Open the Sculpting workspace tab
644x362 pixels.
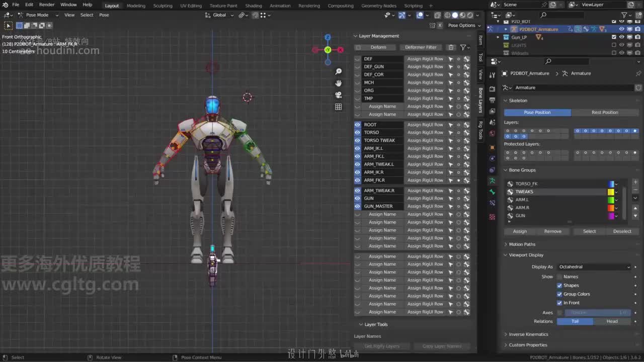(163, 6)
